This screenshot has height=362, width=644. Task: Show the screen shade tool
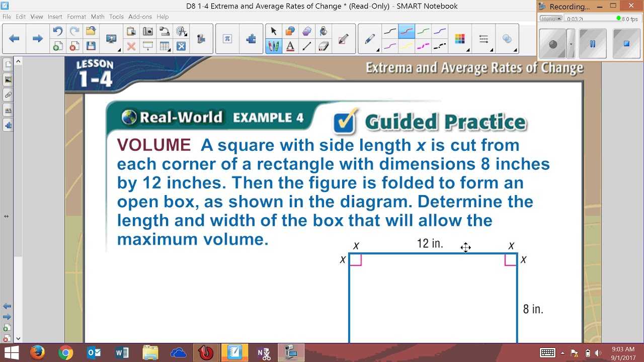click(148, 46)
